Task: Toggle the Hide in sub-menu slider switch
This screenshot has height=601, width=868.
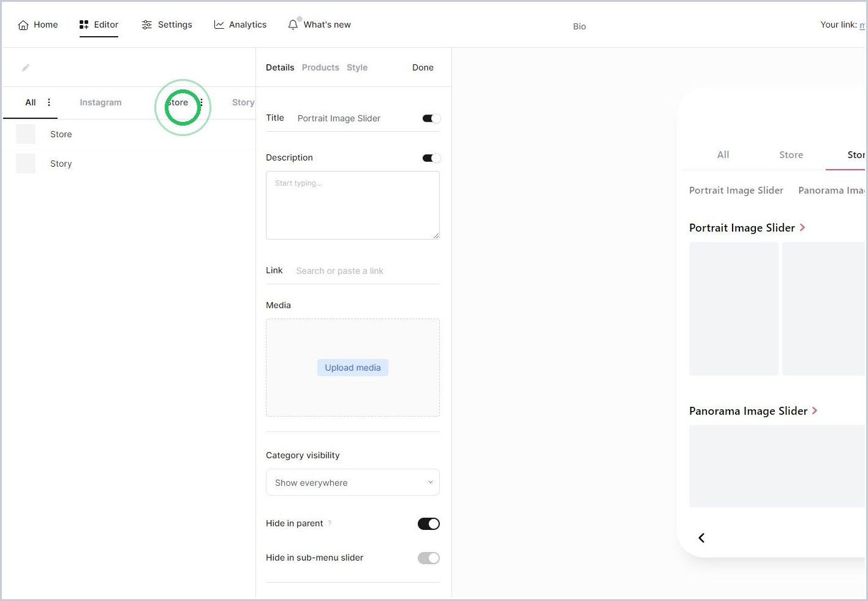Action: pyautogui.click(x=429, y=558)
